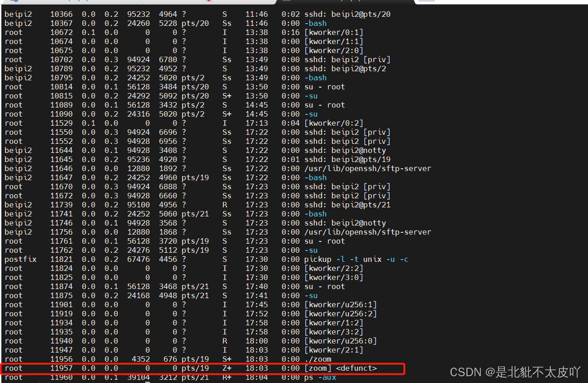Select the '[kworker/0:2]' command text
Screen dimensions: 588x383
point(334,123)
